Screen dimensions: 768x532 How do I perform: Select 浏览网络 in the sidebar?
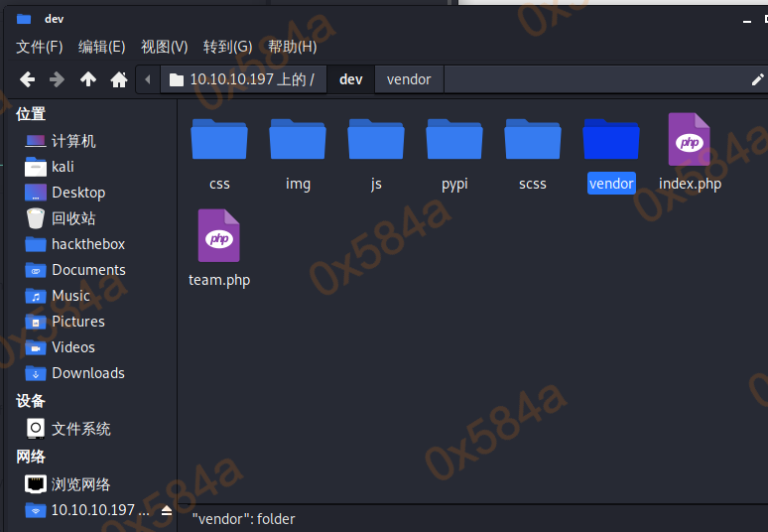pyautogui.click(x=80, y=484)
